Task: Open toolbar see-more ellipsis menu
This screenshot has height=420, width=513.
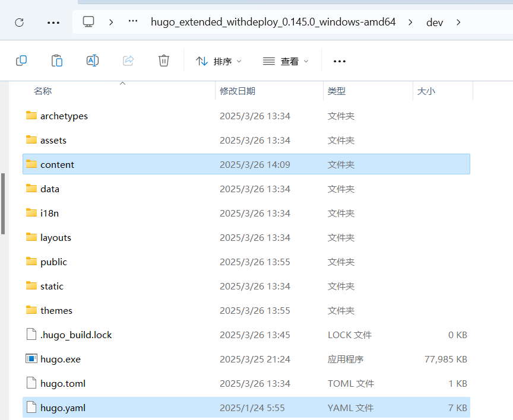Action: point(340,61)
